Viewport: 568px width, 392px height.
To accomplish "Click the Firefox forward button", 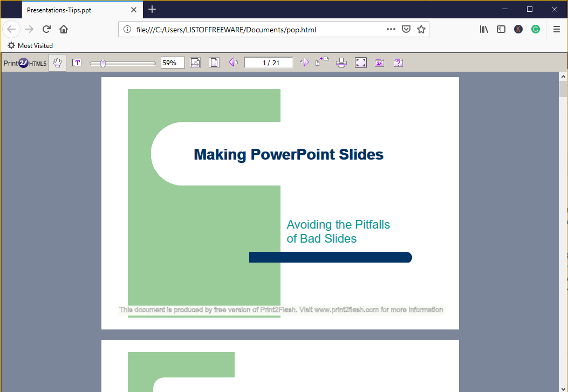I will tap(29, 29).
